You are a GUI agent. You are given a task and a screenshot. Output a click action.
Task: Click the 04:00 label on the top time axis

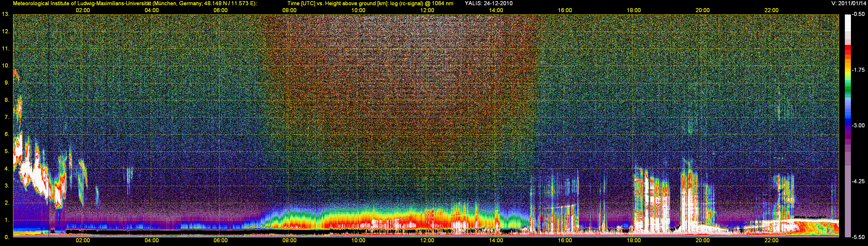(152, 10)
